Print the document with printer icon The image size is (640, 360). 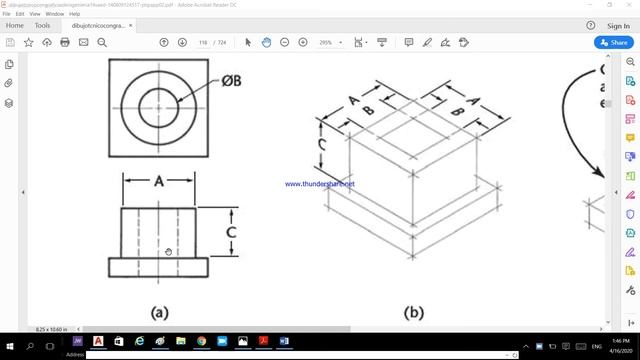point(65,42)
